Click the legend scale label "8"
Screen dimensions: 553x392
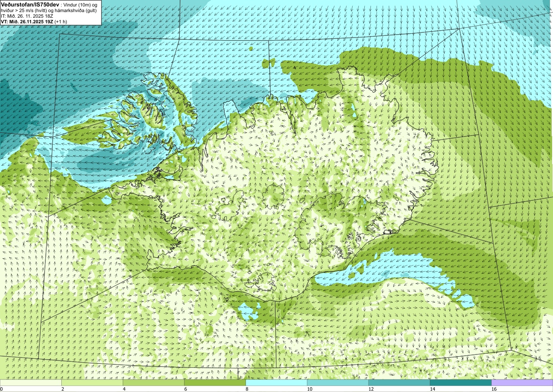coord(247,389)
